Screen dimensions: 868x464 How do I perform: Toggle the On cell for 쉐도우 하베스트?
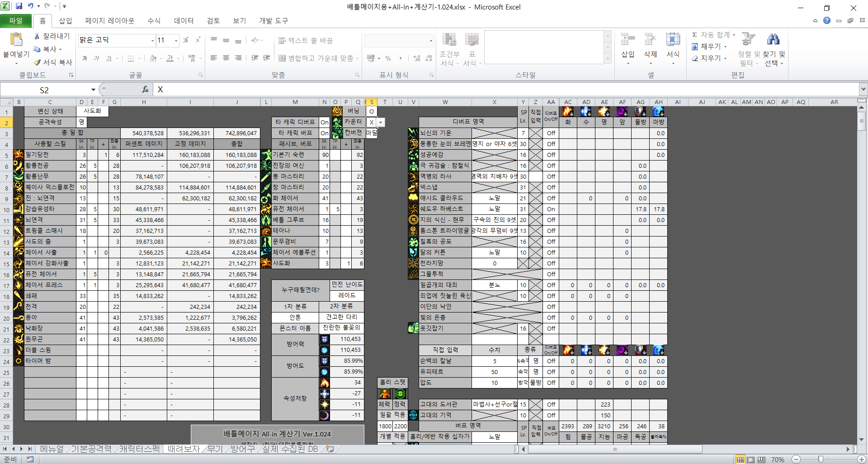(551, 209)
